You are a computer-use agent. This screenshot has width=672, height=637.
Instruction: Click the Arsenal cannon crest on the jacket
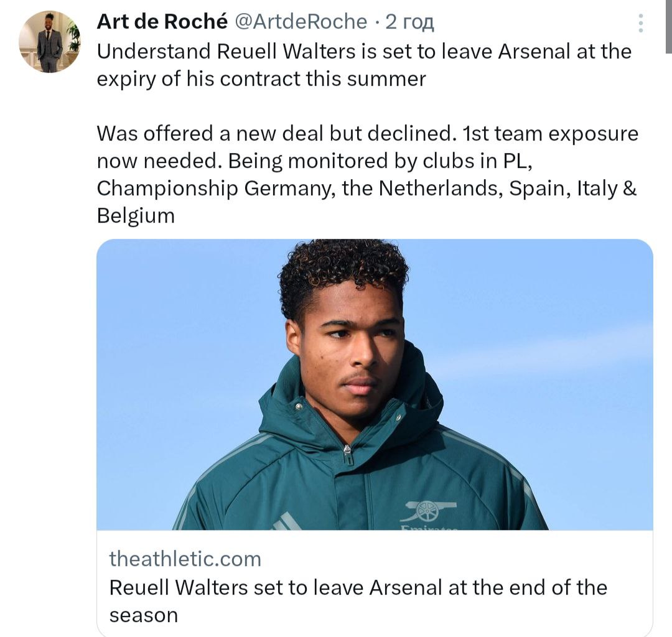(428, 511)
